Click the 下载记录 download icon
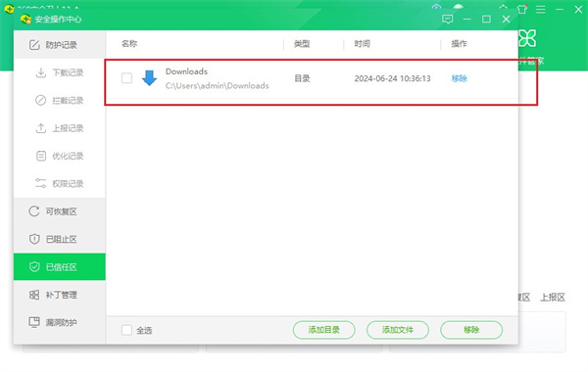The height and width of the screenshot is (372, 588). point(40,72)
